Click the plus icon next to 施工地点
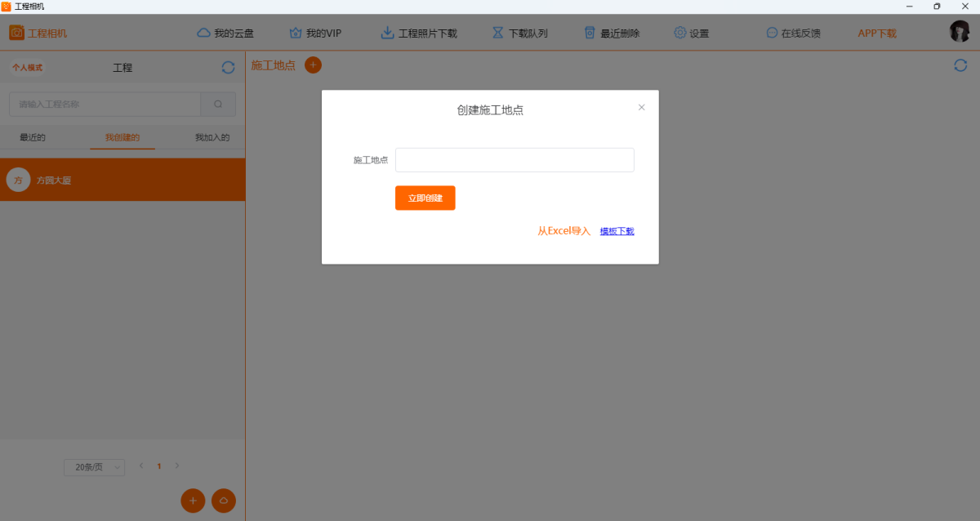This screenshot has height=521, width=980. (313, 65)
